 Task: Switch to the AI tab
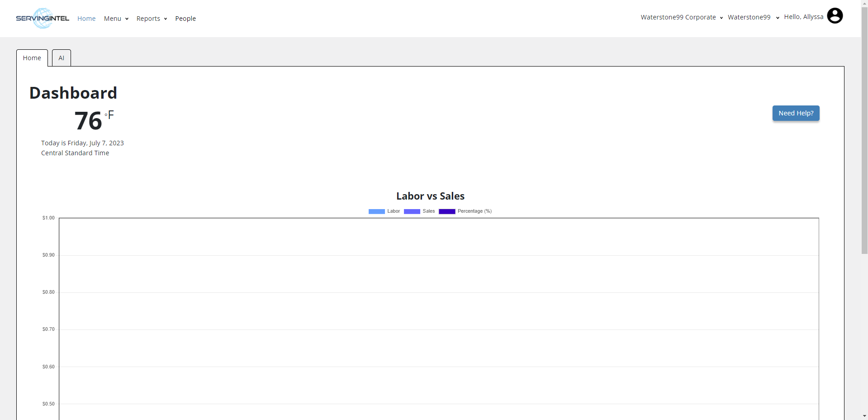62,58
